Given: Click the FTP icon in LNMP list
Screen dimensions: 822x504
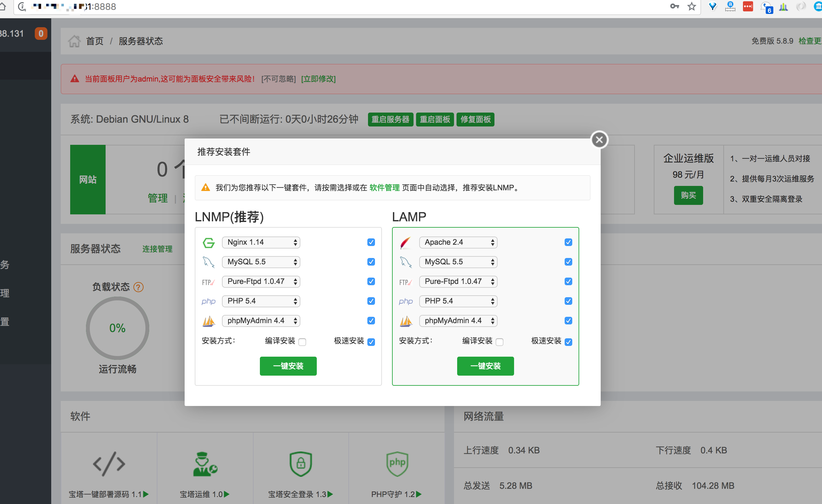Looking at the screenshot, I should coord(208,282).
